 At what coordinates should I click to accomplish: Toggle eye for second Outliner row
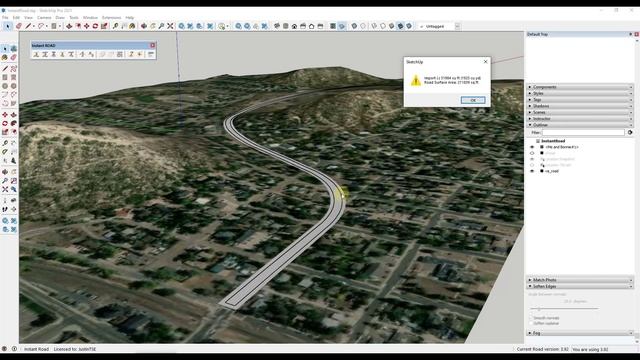(x=532, y=153)
